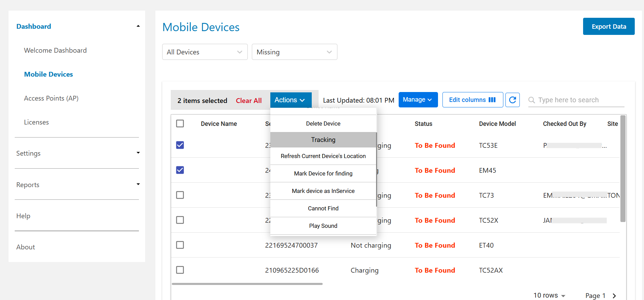
Task: Uncheck the TC53E device row checkbox
Action: (180, 145)
